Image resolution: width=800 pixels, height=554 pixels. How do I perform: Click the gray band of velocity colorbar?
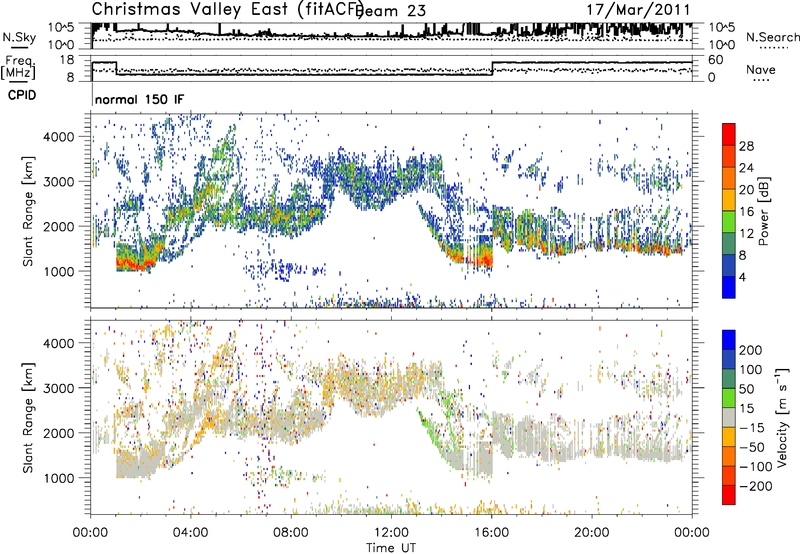tap(729, 417)
